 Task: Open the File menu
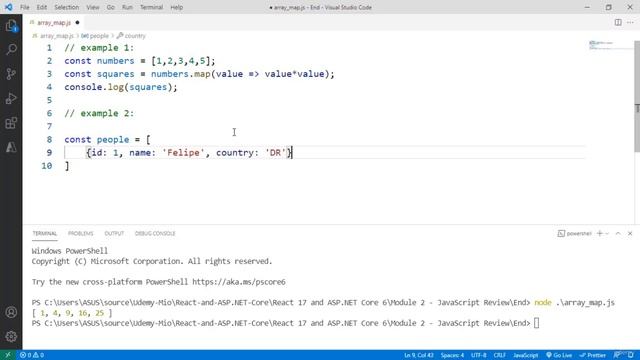tap(24, 7)
